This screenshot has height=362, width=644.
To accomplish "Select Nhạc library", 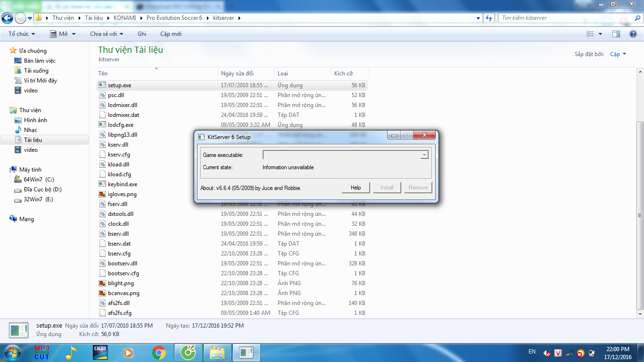I will tap(31, 130).
